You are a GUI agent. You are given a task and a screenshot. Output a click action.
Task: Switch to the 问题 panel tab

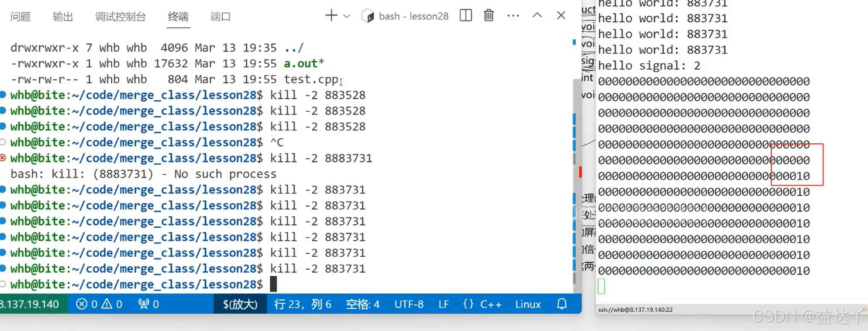point(20,17)
